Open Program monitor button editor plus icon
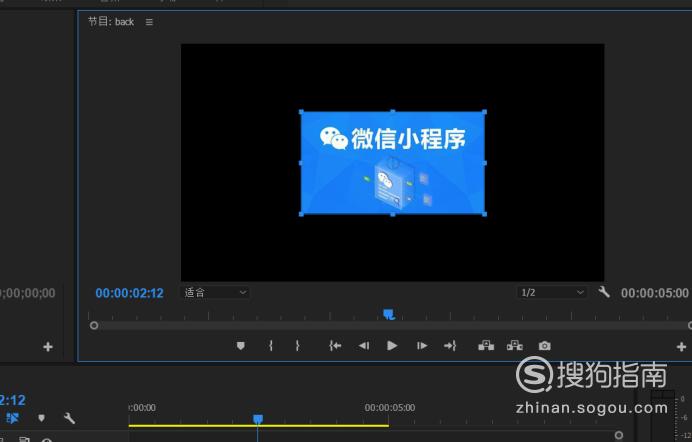 tap(681, 347)
